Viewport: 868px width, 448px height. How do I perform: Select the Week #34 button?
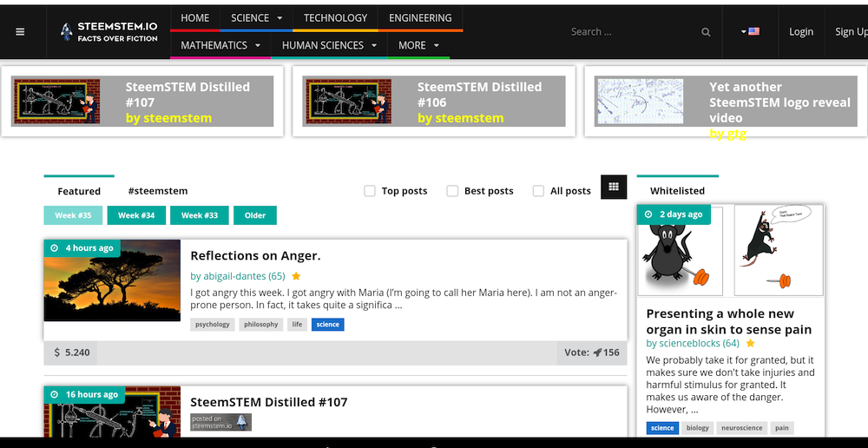[x=136, y=215]
